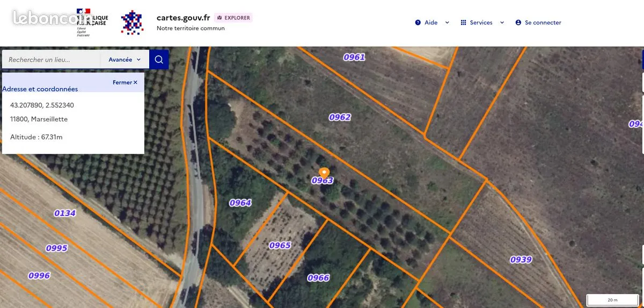Select parcel label 0965

[280, 245]
